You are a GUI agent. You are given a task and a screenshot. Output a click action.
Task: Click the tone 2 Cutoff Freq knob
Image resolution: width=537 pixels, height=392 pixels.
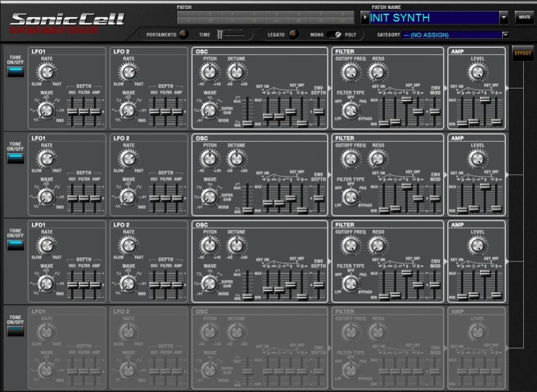point(350,159)
